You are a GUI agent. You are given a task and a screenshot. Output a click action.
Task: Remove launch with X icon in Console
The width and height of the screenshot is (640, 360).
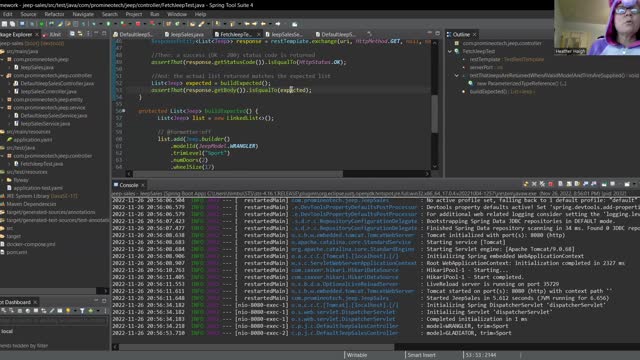pos(534,184)
